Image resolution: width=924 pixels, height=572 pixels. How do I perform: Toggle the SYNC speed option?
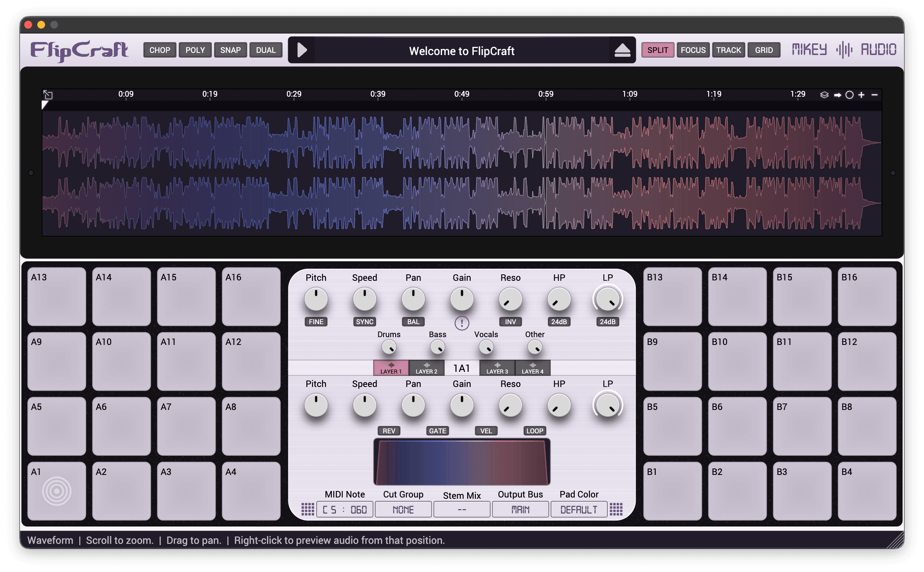pos(364,322)
